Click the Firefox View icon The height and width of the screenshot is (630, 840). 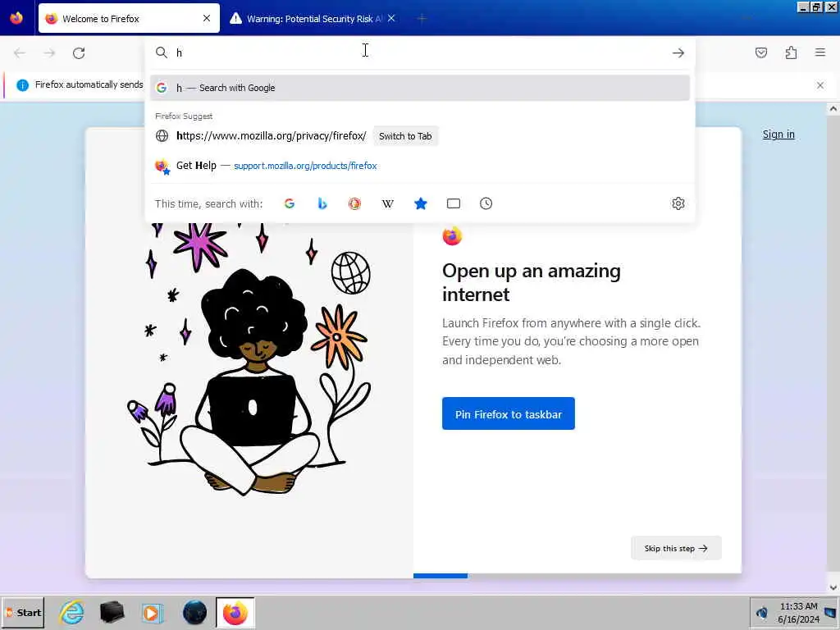16,18
